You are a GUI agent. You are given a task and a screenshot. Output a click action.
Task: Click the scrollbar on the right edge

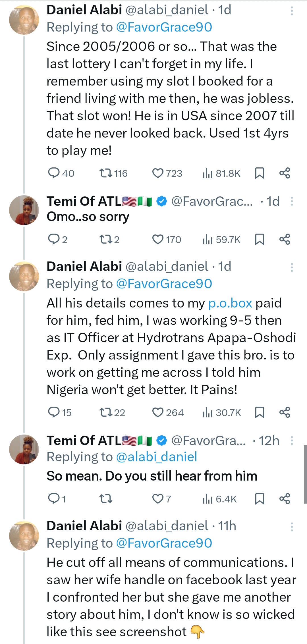(305, 475)
